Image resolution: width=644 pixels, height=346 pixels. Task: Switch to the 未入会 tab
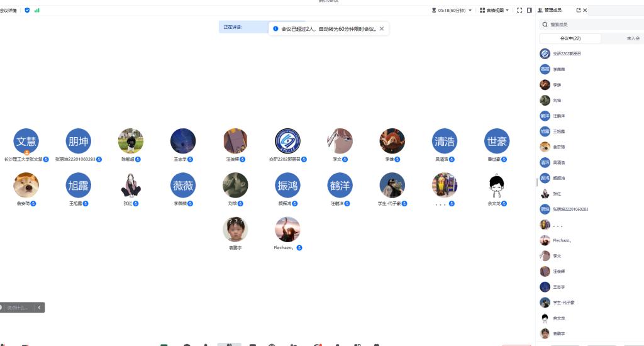tap(633, 38)
